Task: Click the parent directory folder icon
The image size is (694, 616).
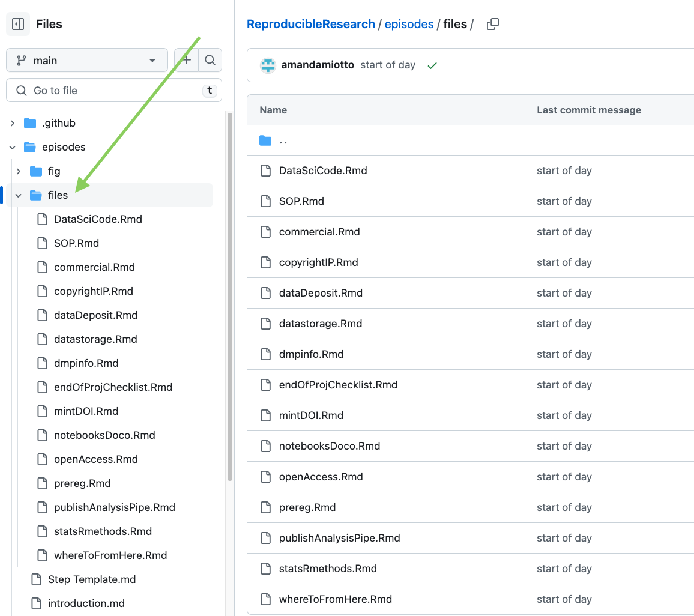Action: coord(265,140)
